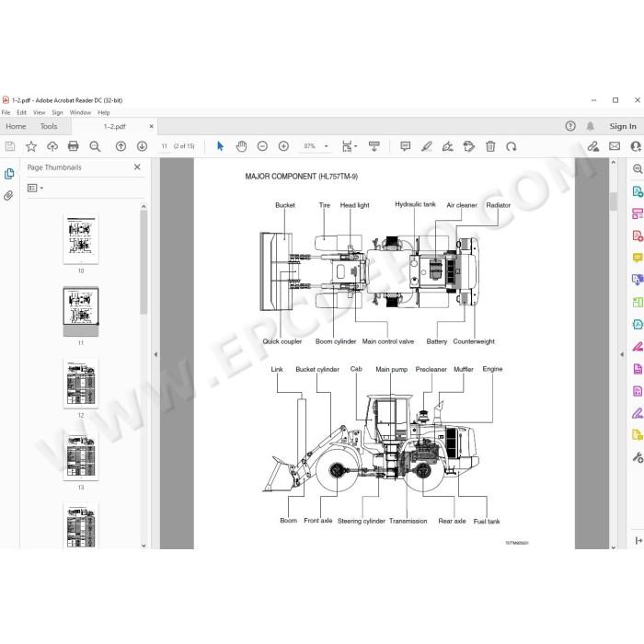Delete with the trash icon
This screenshot has width=644, height=644.
[x=490, y=146]
